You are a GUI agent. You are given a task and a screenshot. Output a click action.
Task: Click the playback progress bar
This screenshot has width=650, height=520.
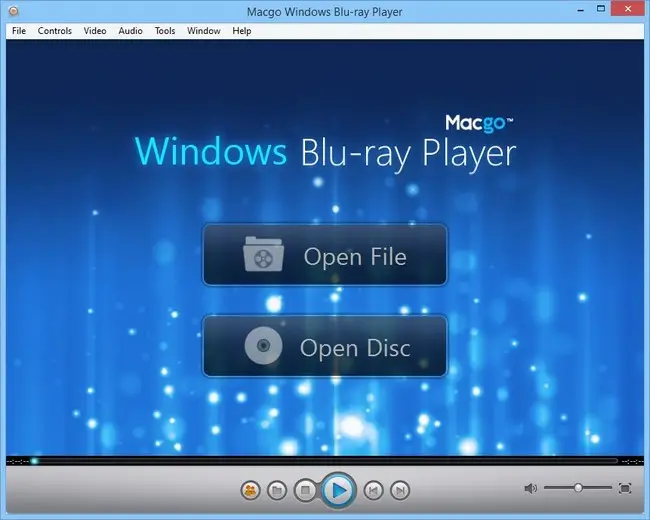tap(325, 461)
